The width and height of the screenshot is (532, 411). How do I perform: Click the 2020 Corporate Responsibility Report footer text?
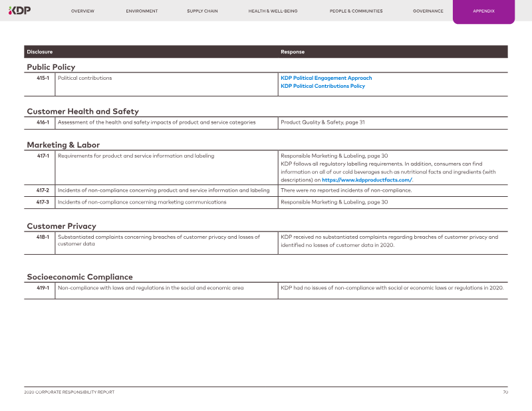coord(69,392)
